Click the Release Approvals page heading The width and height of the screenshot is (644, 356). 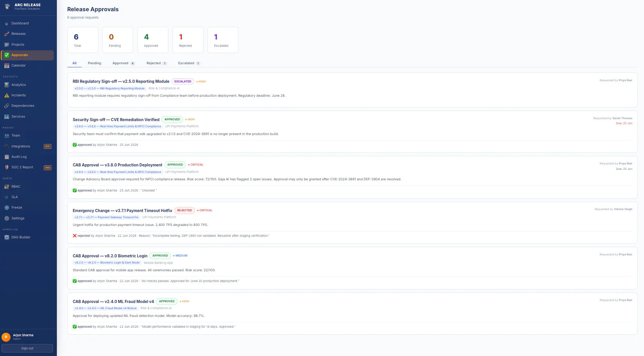[x=93, y=9]
